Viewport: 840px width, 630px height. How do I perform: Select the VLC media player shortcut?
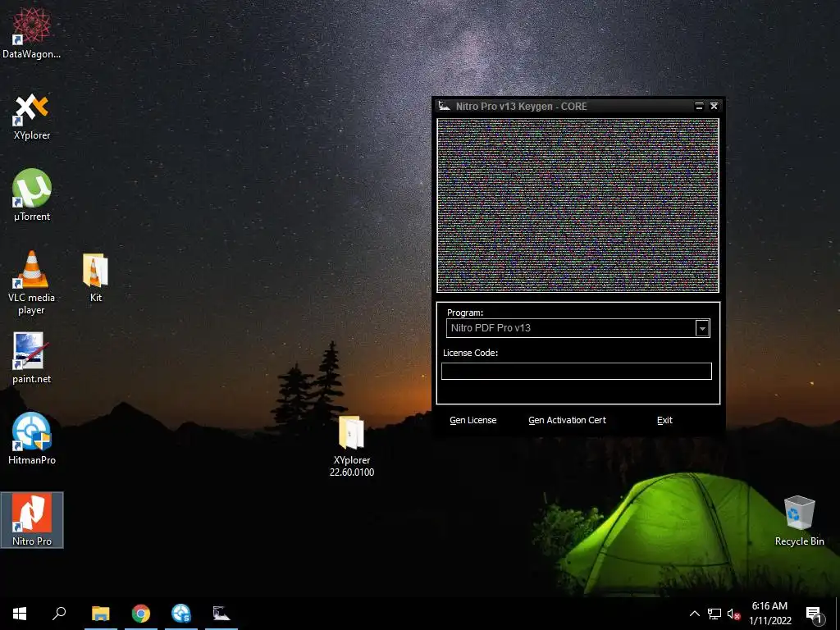[32, 283]
